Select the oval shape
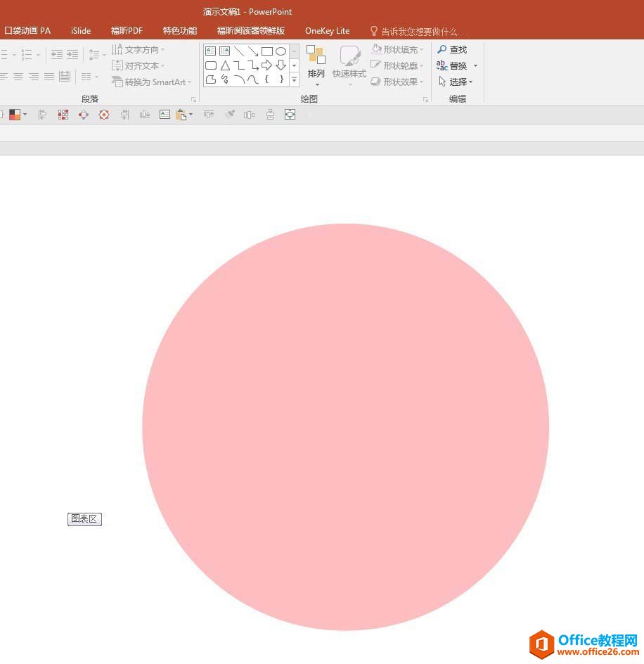644x664 pixels. coord(281,51)
